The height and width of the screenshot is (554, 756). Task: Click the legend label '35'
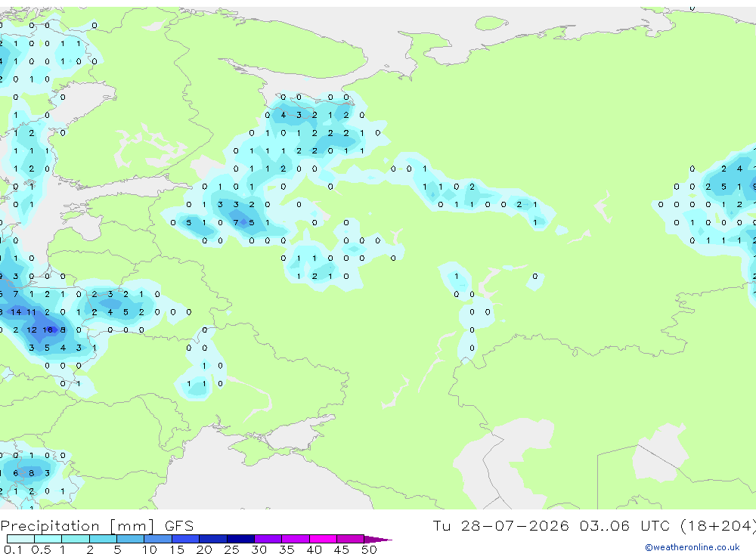287,549
